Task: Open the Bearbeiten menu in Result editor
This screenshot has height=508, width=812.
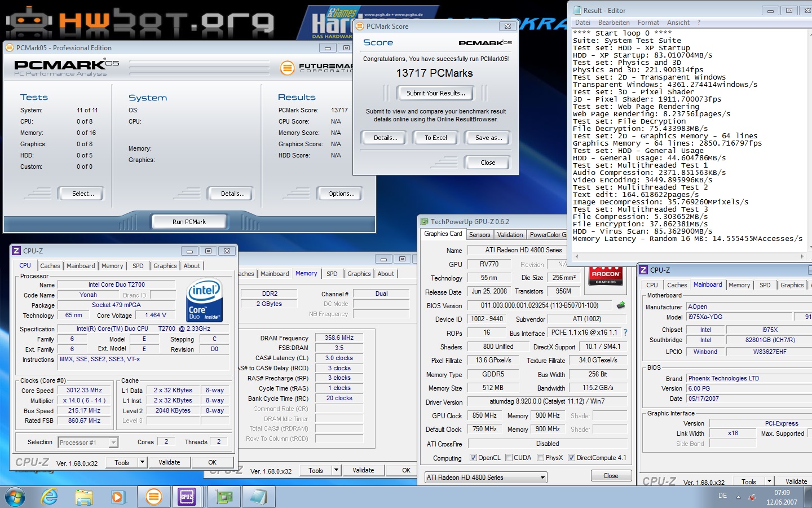Action: 614,23
